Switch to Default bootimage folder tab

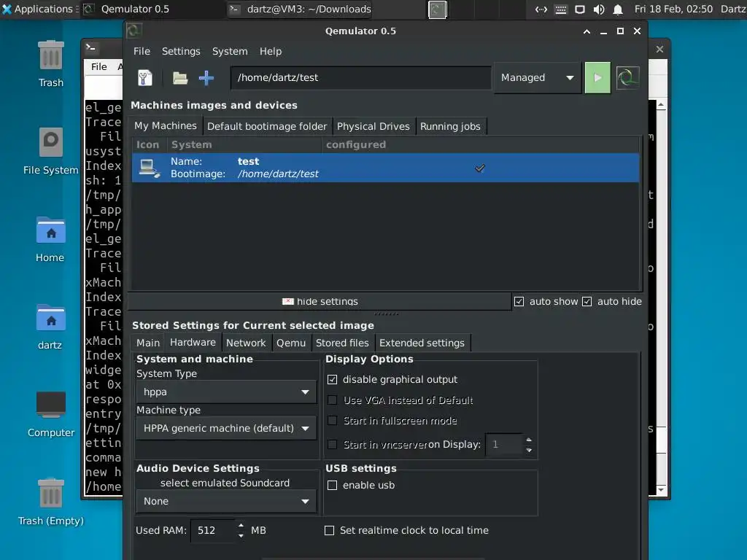267,127
